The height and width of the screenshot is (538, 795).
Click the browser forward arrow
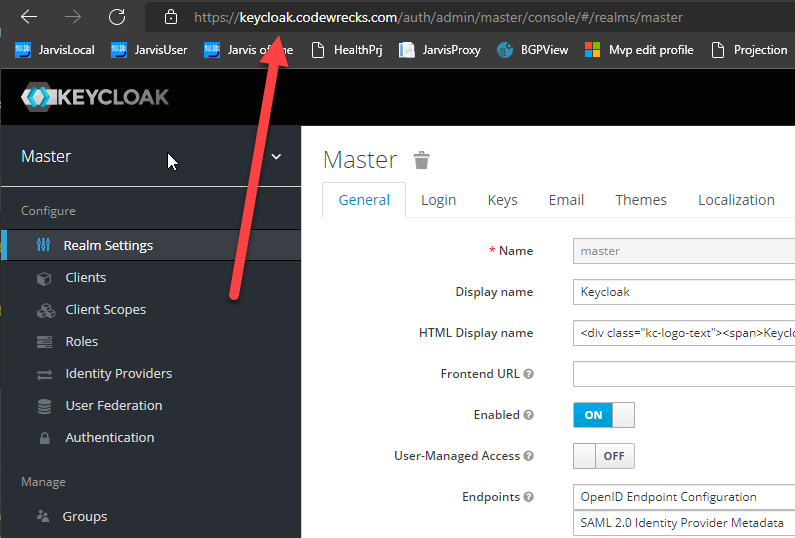coord(73,17)
